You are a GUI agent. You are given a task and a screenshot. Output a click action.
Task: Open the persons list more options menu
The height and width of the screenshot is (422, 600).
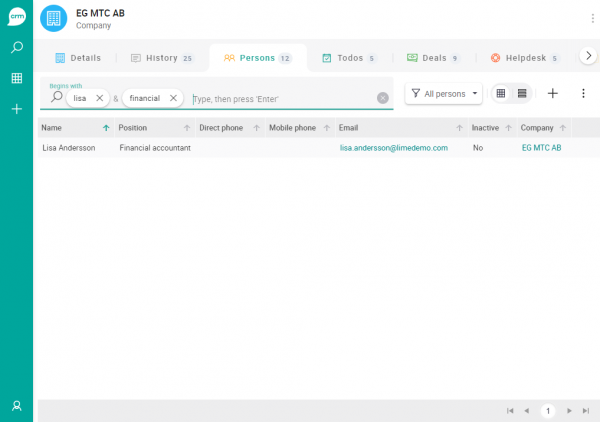583,93
